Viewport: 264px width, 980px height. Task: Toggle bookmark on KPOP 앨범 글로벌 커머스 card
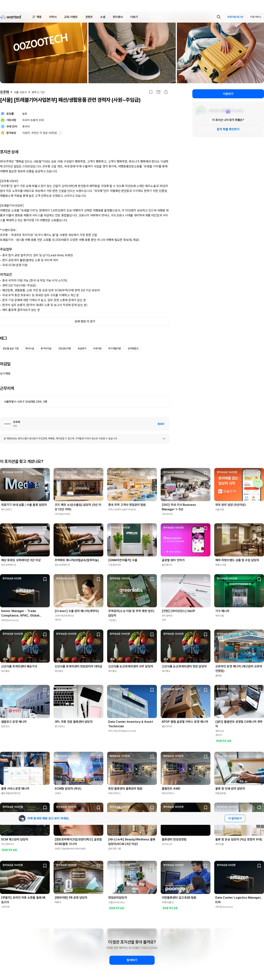[x=205, y=690]
